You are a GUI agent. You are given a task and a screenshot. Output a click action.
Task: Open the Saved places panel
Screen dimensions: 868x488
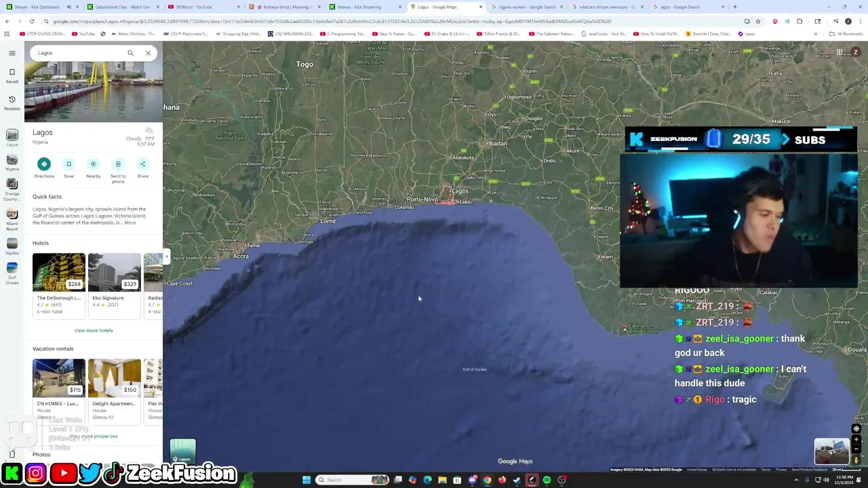pos(12,75)
